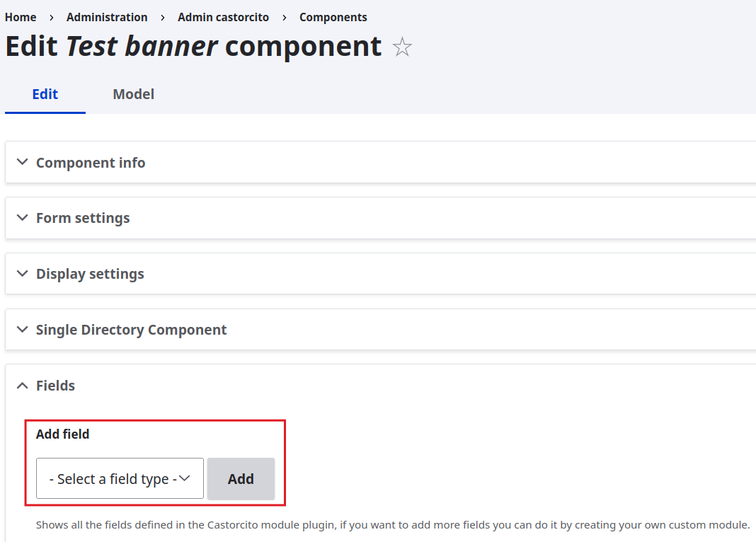Image resolution: width=756 pixels, height=542 pixels.
Task: Open the Administration breadcrumb link
Action: 107,17
